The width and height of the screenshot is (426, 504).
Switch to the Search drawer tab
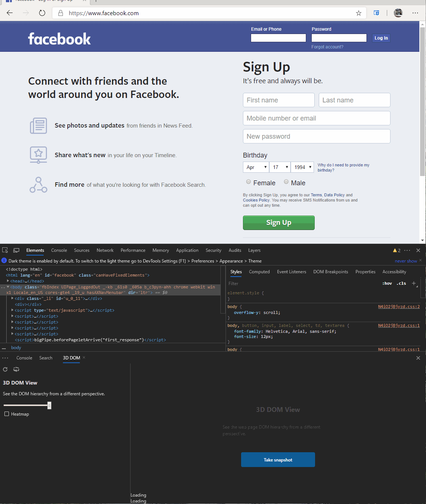pos(46,358)
